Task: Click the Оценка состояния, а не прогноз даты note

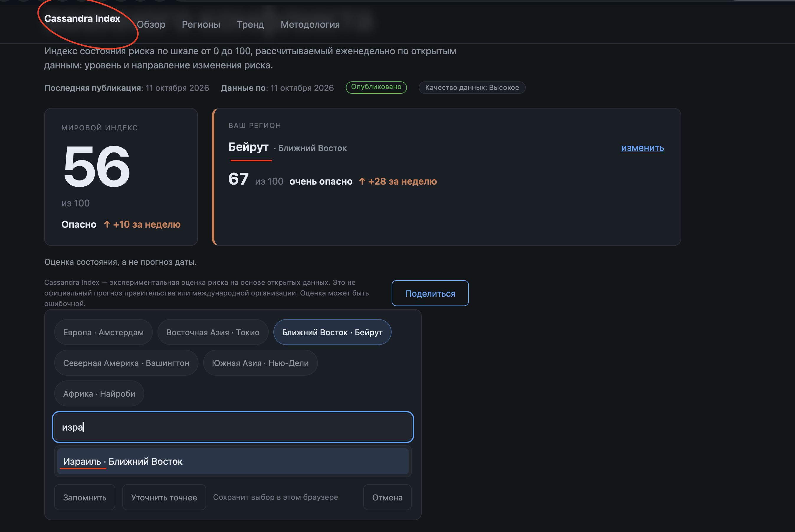Action: click(120, 262)
